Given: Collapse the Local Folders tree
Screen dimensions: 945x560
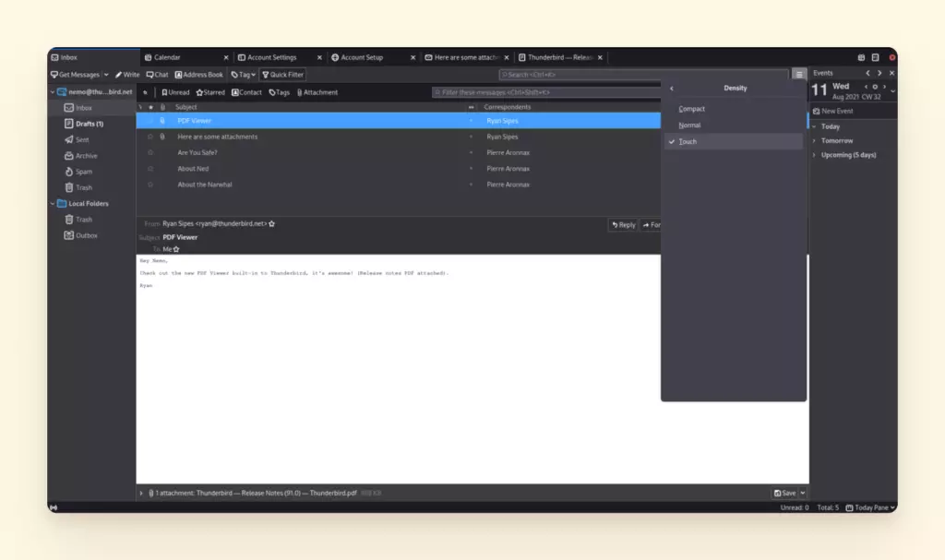Looking at the screenshot, I should click(52, 204).
